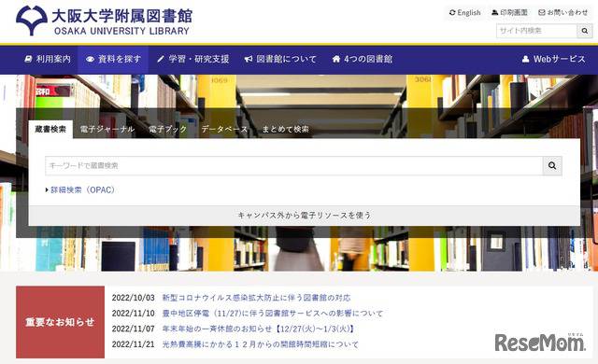The height and width of the screenshot is (364, 598).
Task: Click the キャンパス外から電子リソースを使う bar
Action: pos(305,216)
